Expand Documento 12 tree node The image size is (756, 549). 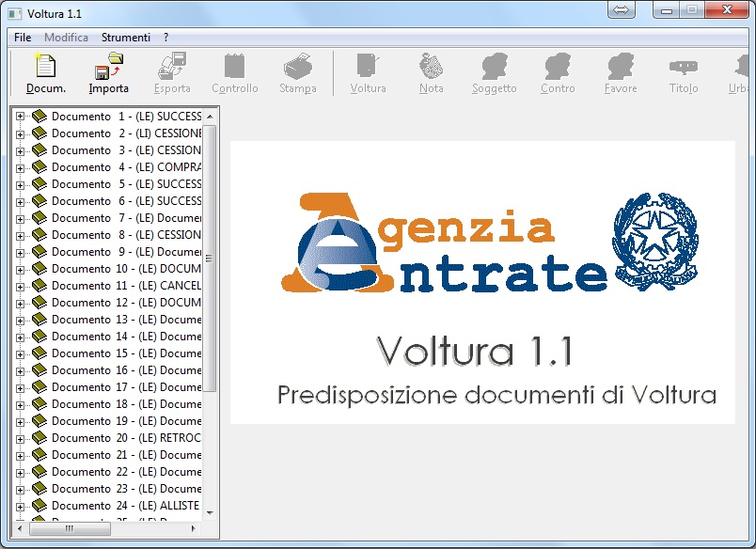20,304
